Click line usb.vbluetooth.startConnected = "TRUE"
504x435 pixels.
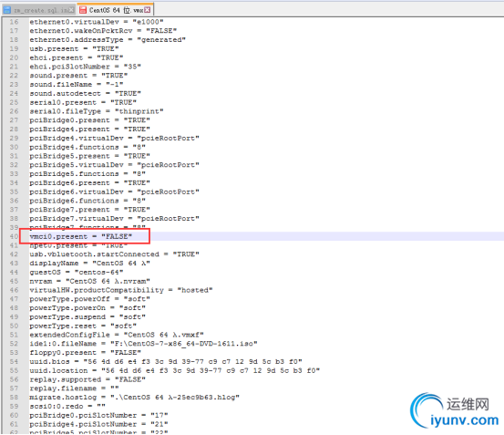[115, 254]
